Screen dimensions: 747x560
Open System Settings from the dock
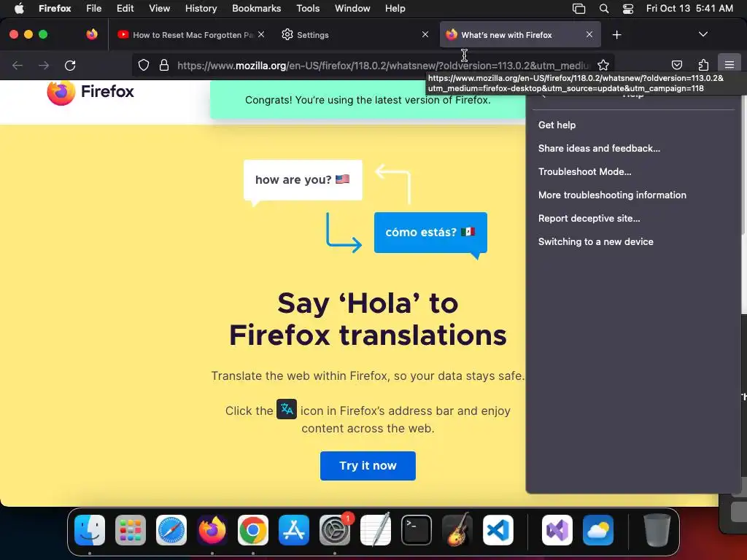coord(334,530)
